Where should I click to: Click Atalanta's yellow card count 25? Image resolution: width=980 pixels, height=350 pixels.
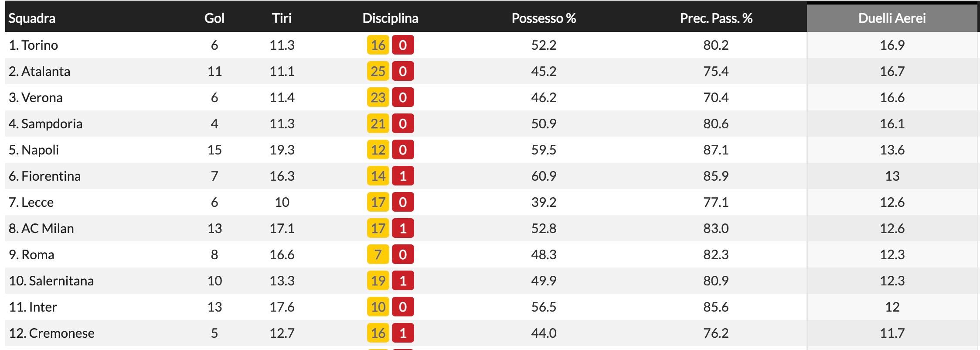tap(378, 72)
